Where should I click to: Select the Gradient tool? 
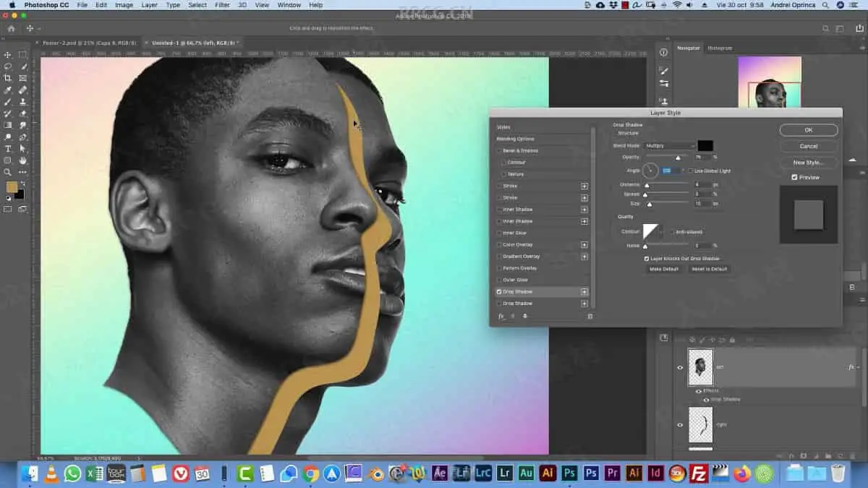click(8, 125)
